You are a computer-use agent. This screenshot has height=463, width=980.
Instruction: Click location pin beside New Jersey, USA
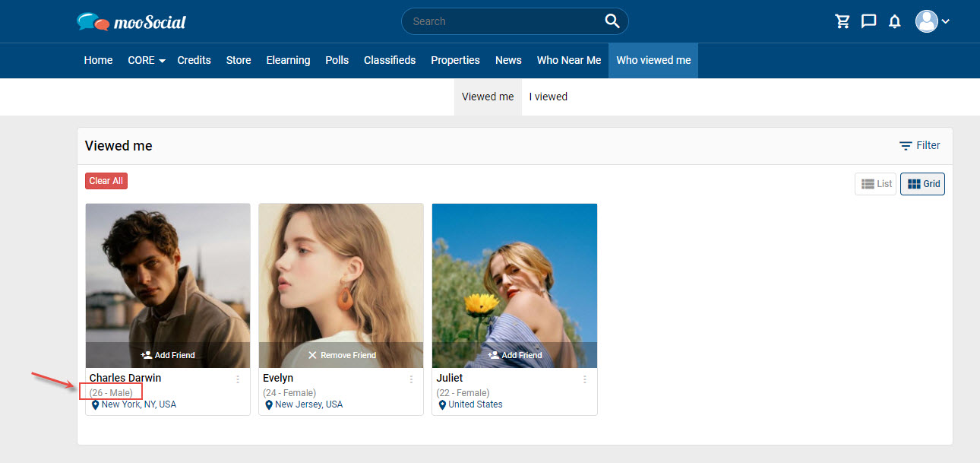[x=268, y=405]
